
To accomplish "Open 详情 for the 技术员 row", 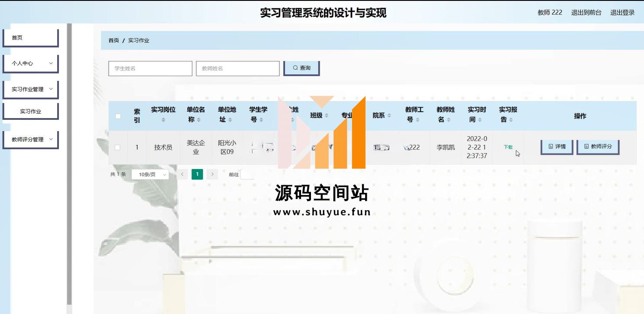I will click(x=557, y=147).
